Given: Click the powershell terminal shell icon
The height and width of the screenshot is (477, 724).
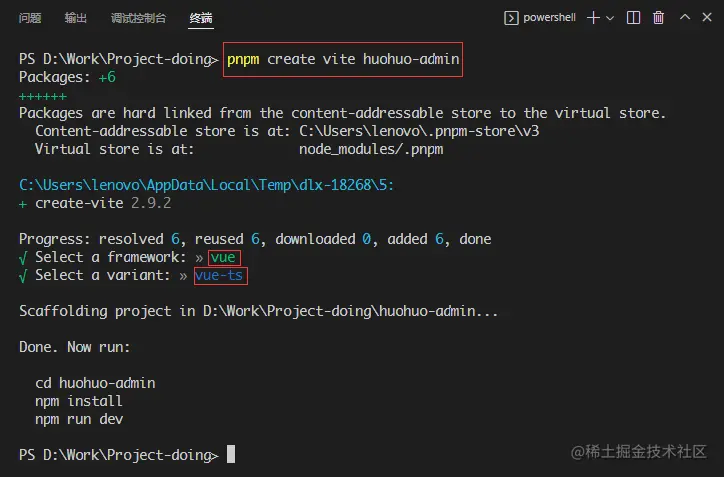Looking at the screenshot, I should pos(511,18).
